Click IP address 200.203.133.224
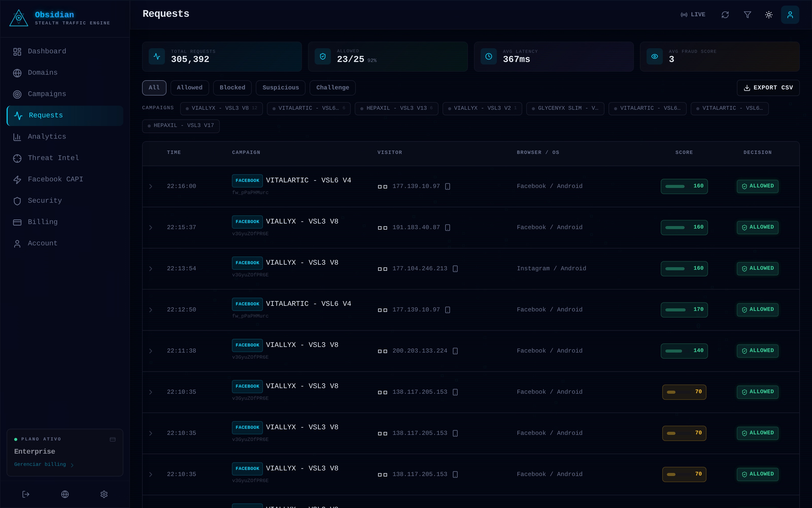Image resolution: width=812 pixels, height=508 pixels. [x=420, y=351]
